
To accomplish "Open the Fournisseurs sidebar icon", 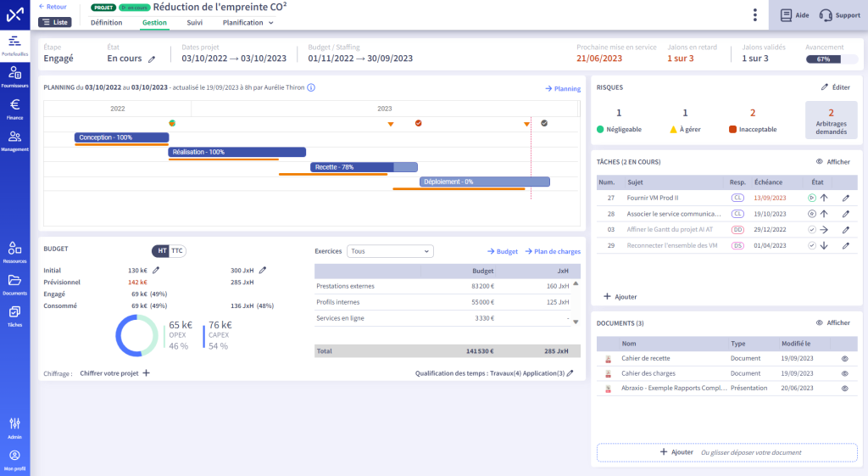I will [14, 76].
